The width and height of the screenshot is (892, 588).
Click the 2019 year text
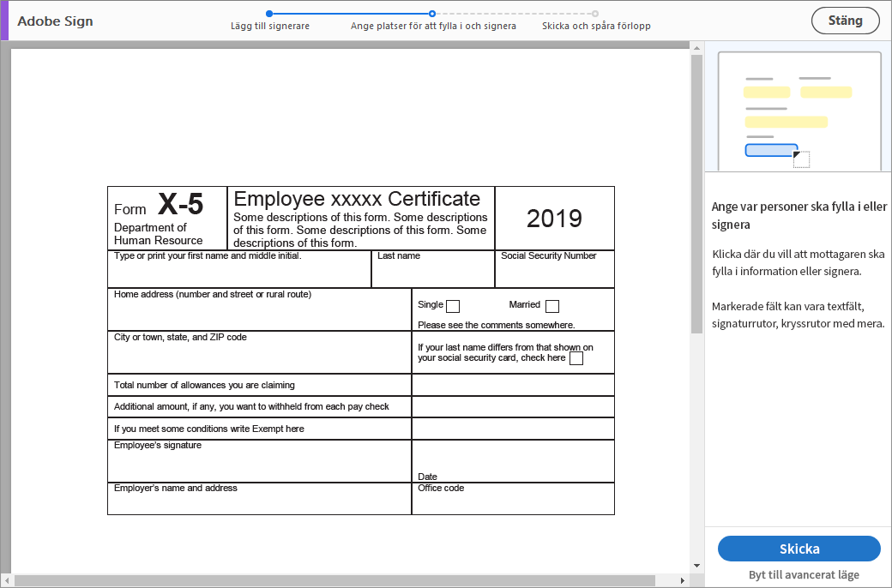554,219
